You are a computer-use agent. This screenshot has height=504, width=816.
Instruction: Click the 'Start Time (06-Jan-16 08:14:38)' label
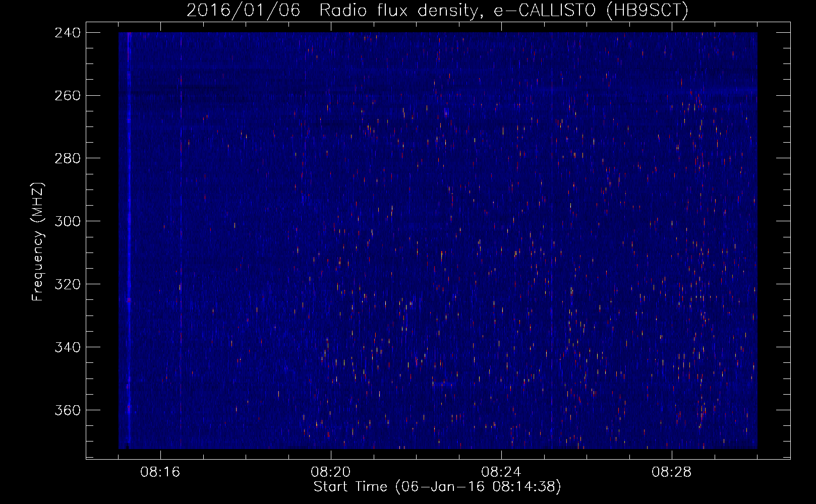[x=437, y=487]
